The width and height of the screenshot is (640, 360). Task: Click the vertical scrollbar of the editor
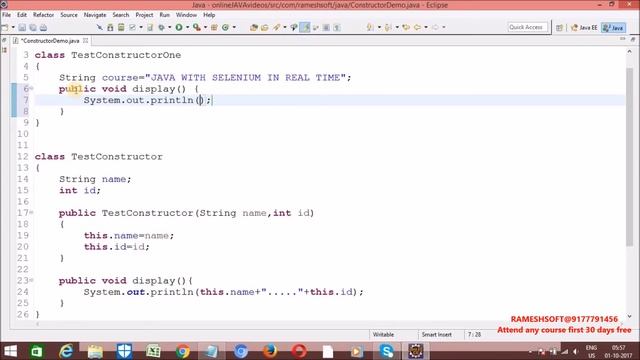tap(629, 157)
